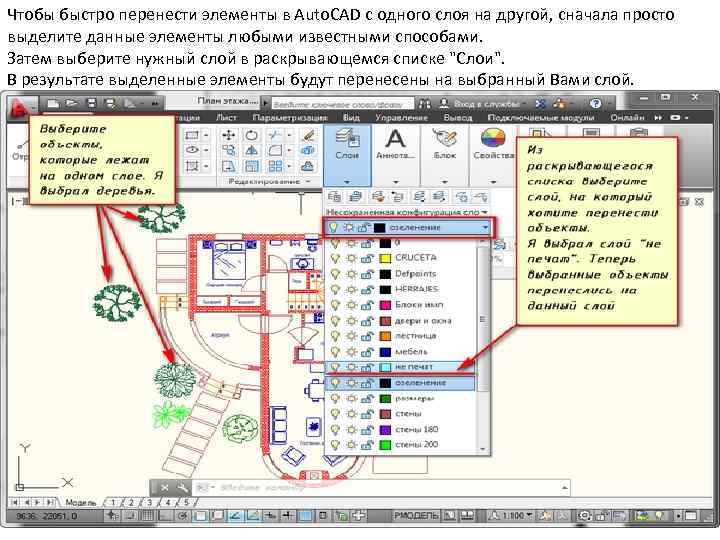
Task: Expand the current layer озеленение dropdown arrow
Action: 485,228
